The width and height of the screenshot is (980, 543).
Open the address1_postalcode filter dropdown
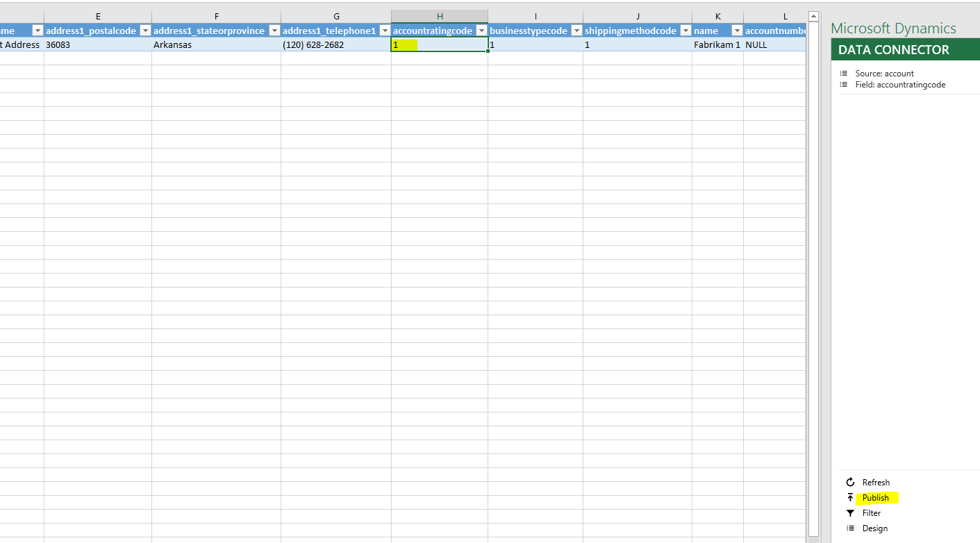coord(145,31)
